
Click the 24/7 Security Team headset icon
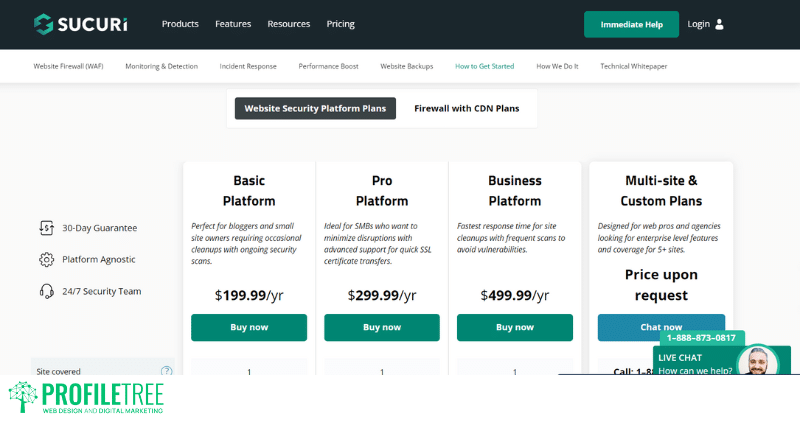[46, 291]
